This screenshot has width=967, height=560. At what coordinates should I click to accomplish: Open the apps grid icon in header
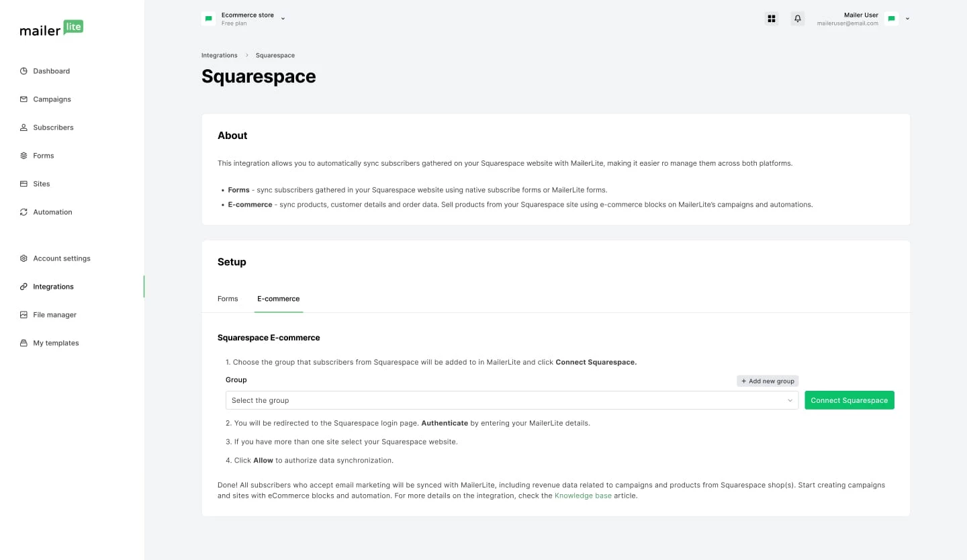(x=772, y=19)
